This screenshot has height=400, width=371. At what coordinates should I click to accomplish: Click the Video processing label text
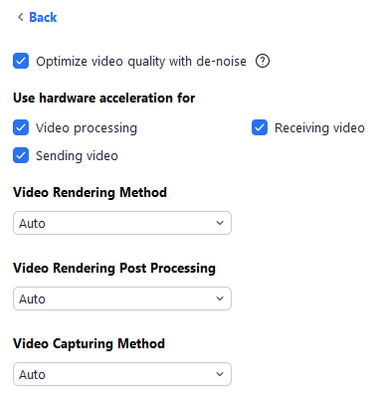[x=86, y=128]
